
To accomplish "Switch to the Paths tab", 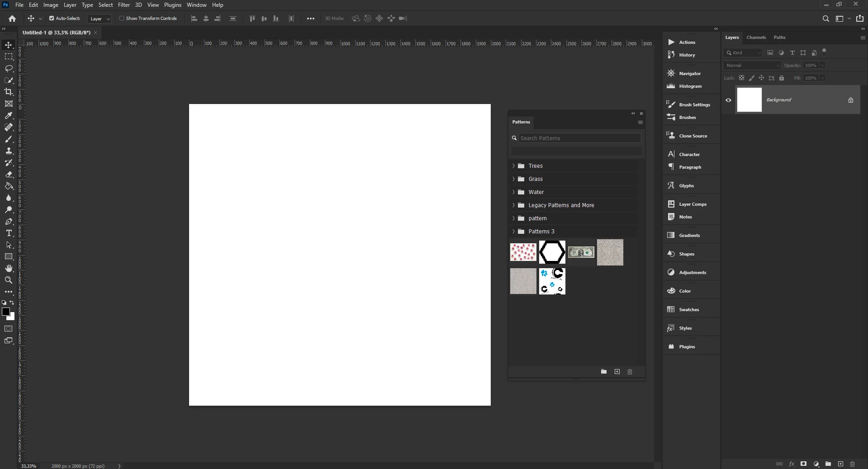I will [779, 38].
